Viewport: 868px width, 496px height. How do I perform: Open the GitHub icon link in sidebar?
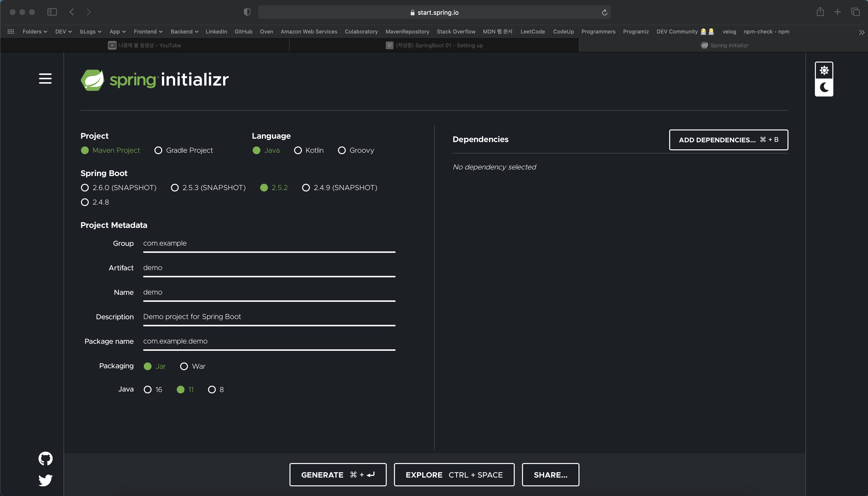coord(45,458)
